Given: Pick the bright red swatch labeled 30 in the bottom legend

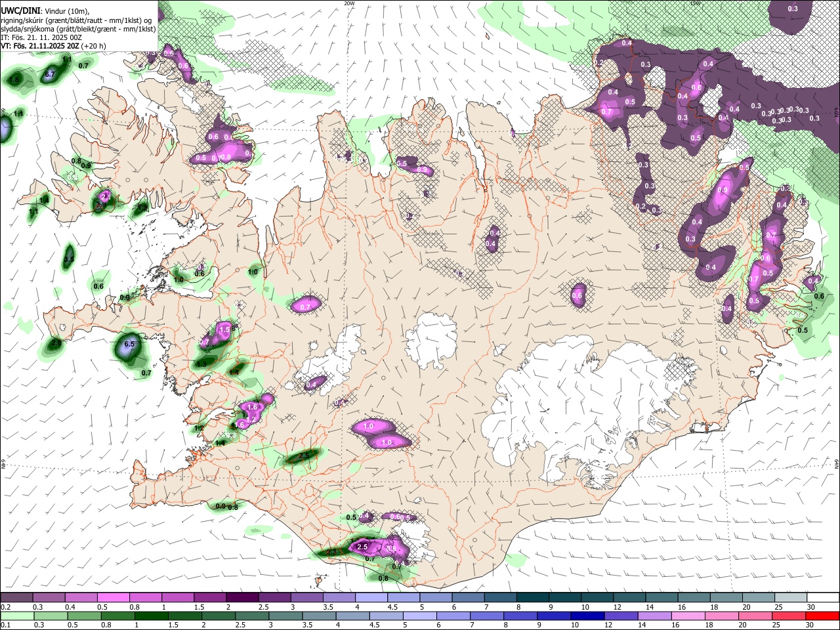Looking at the screenshot, I should coord(823,616).
